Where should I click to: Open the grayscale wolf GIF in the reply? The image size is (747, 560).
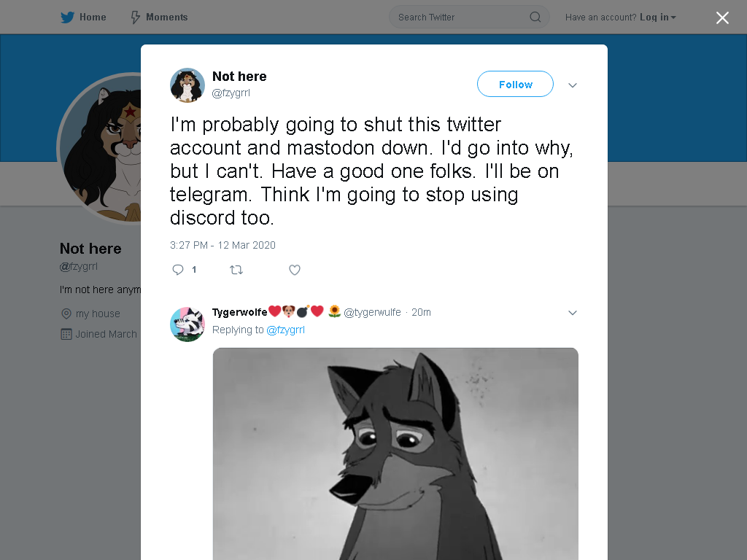click(395, 454)
